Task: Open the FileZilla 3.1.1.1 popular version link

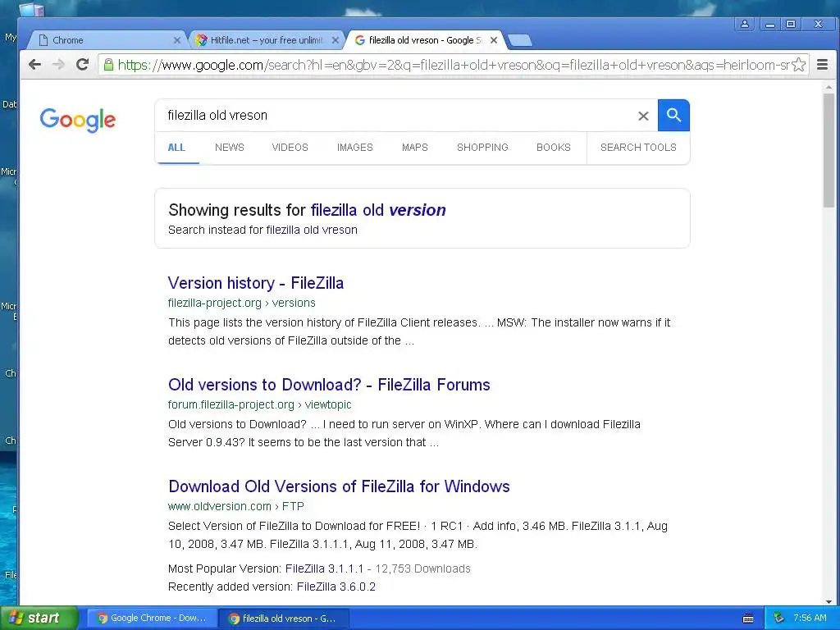Action: (x=324, y=568)
